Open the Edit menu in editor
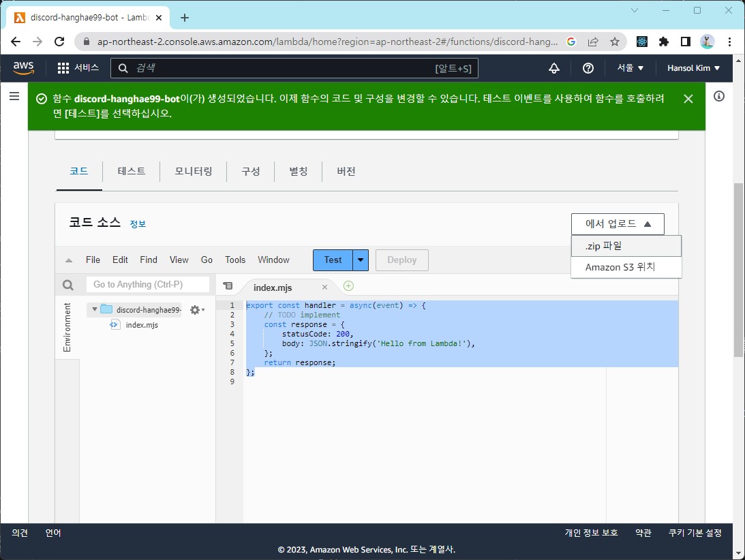 coord(120,260)
